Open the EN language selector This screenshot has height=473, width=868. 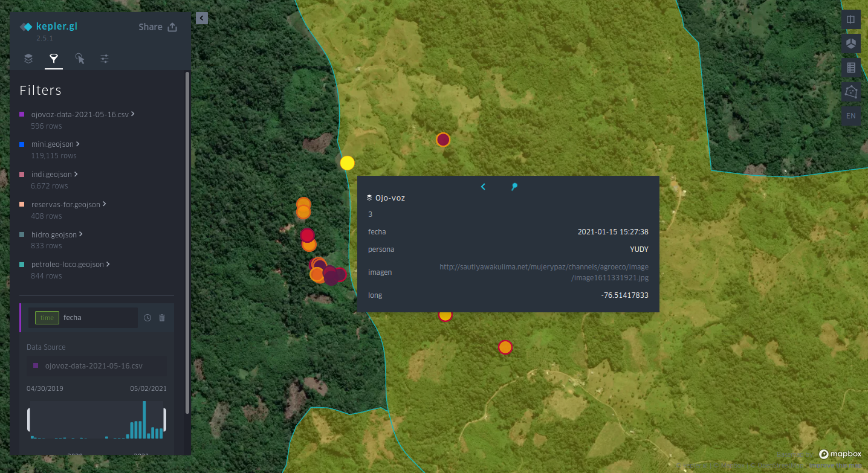tap(851, 115)
